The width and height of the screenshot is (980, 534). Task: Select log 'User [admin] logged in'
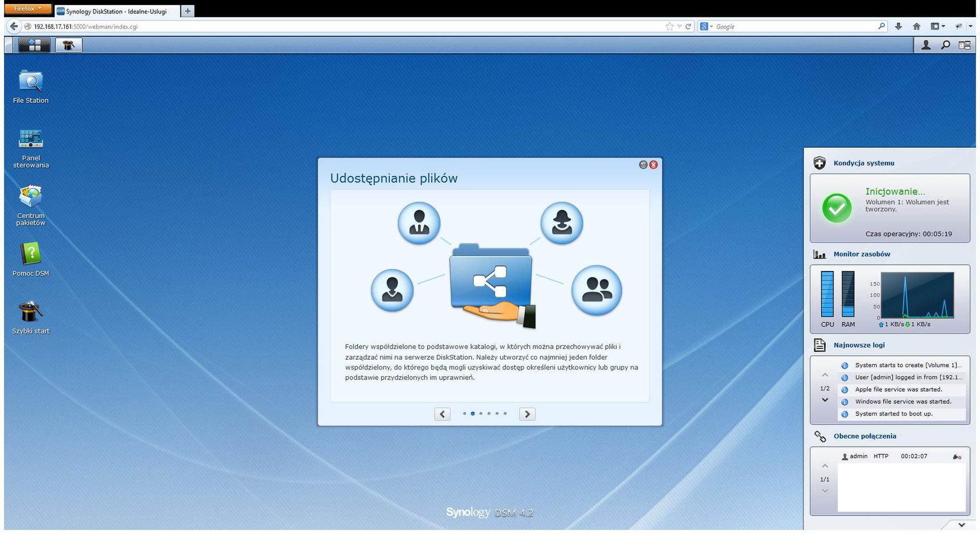pos(902,377)
